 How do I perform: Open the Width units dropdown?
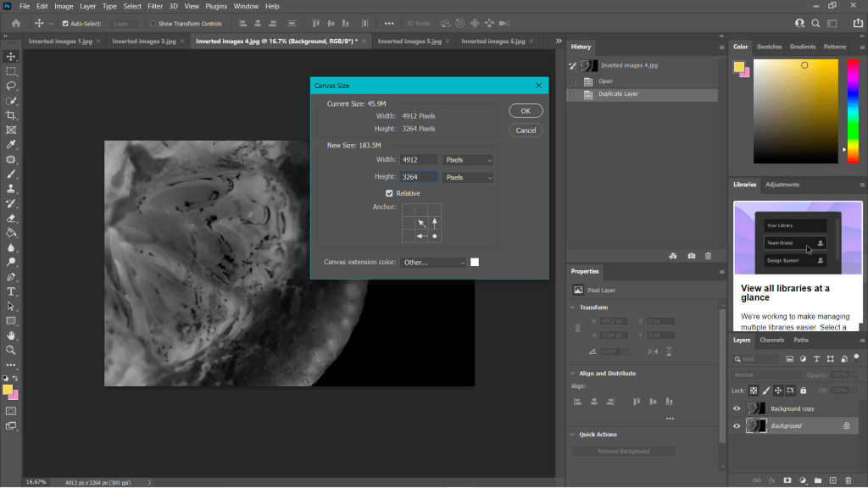468,159
